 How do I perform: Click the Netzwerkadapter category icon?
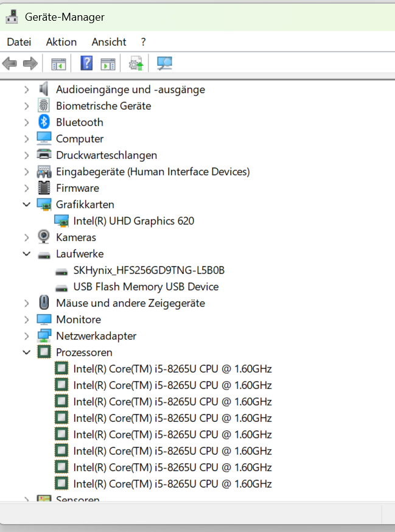[44, 335]
